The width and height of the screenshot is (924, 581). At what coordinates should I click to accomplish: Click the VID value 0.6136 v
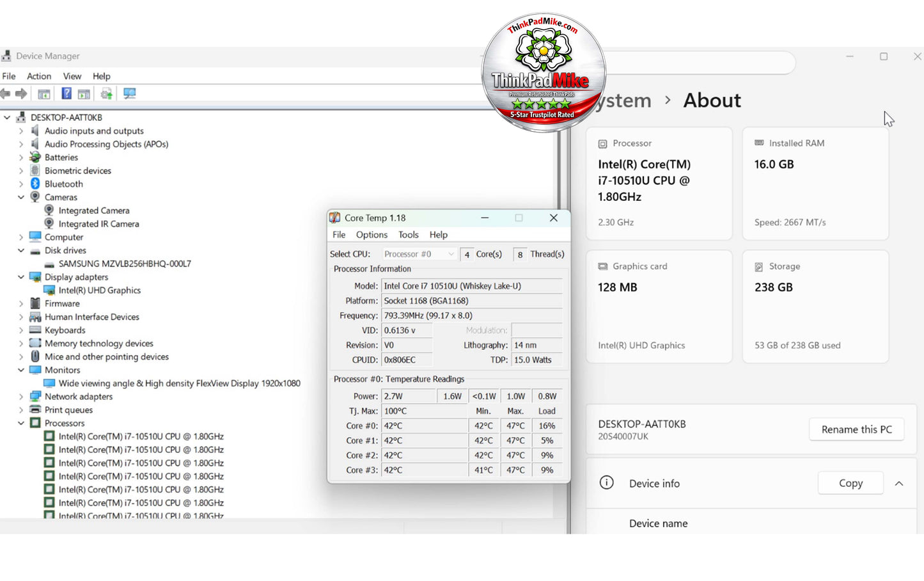pos(407,330)
